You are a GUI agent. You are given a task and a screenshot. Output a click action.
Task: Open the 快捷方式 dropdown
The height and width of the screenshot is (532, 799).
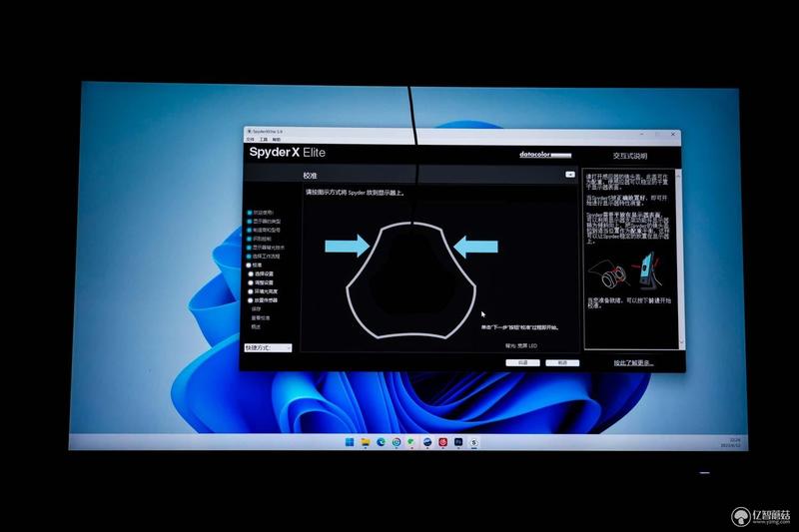pyautogui.click(x=268, y=348)
